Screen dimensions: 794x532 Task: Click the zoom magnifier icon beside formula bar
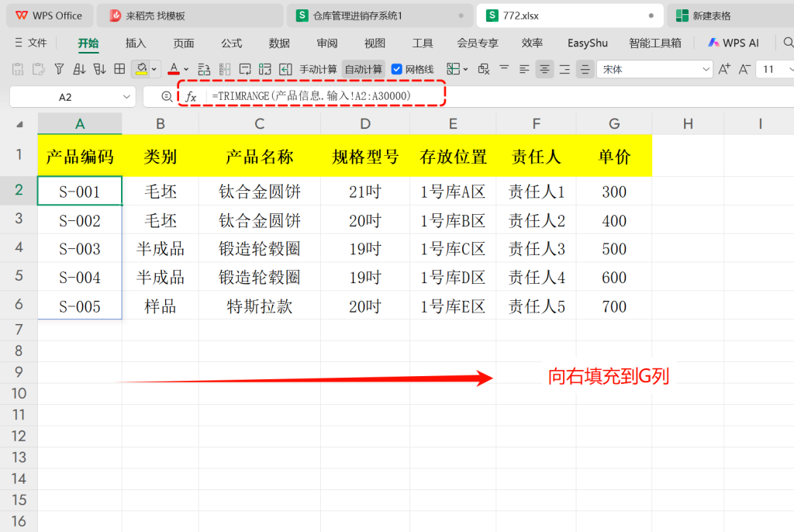pyautogui.click(x=167, y=97)
